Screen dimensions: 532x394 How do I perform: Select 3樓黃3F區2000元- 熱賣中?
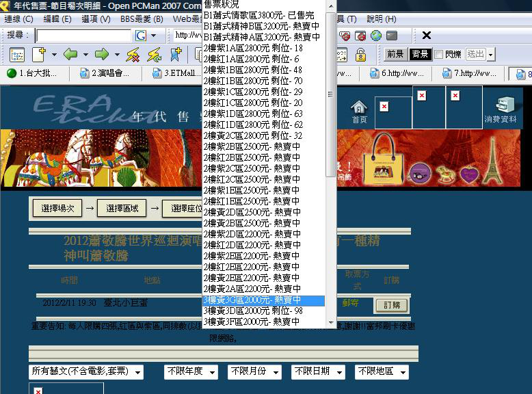click(264, 321)
